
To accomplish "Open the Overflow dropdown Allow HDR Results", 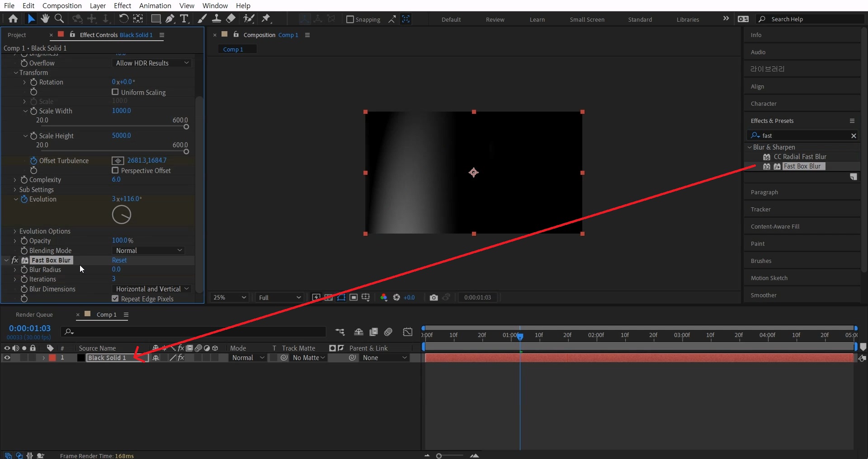I will click(x=152, y=63).
